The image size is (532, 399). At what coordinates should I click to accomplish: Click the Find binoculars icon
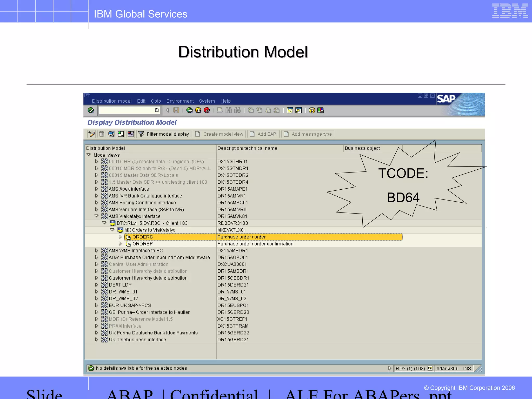229,110
